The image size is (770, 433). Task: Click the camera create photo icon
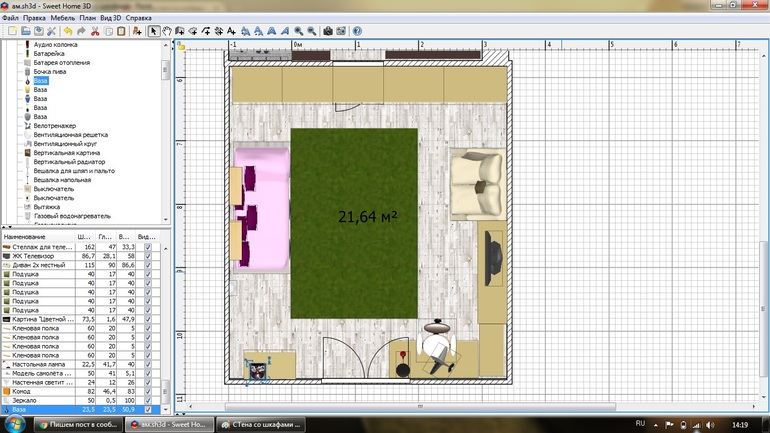(x=327, y=31)
